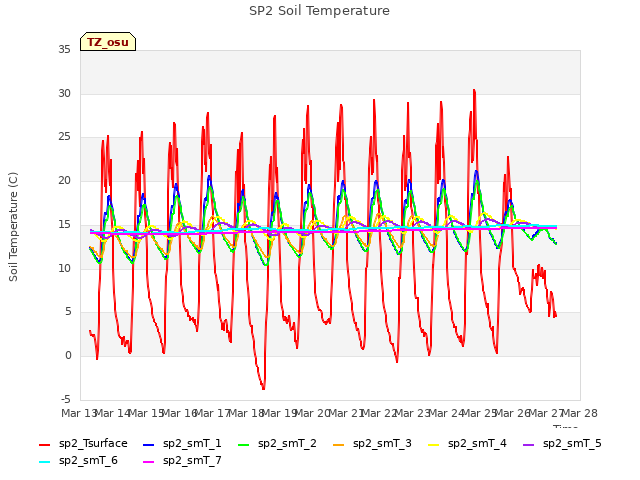
Task: Click the Mar 13 x-axis tick label
Action: pyautogui.click(x=78, y=413)
